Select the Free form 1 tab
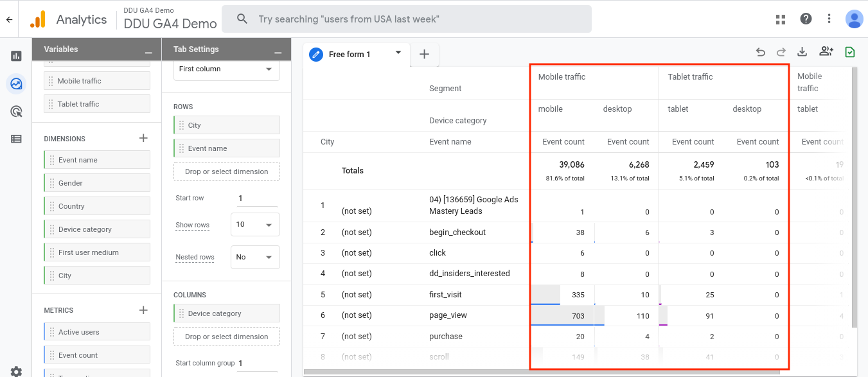 357,55
